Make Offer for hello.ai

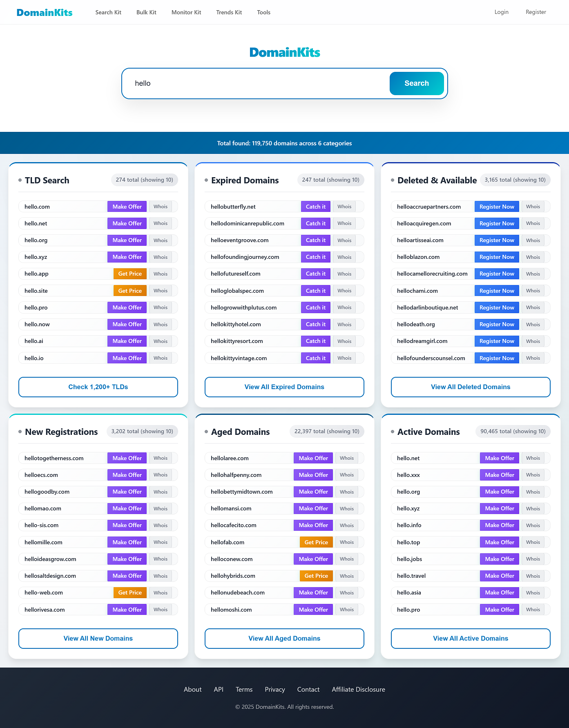pos(127,341)
